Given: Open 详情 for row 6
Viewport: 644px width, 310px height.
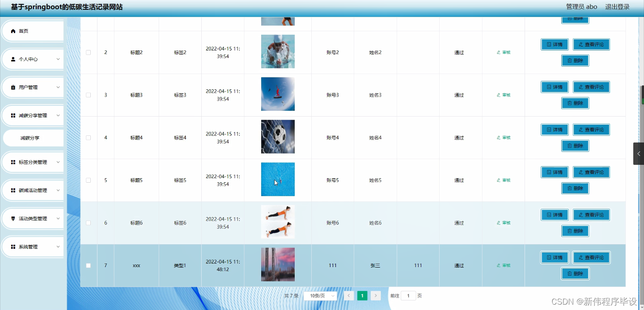Looking at the screenshot, I should pos(555,215).
